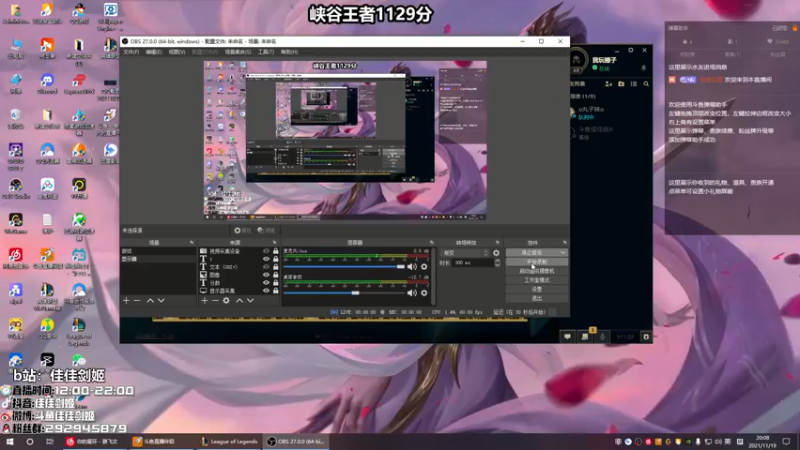Screen dimensions: 800x450
Task: Switch to League of Legends taskbar button
Action: (229, 441)
